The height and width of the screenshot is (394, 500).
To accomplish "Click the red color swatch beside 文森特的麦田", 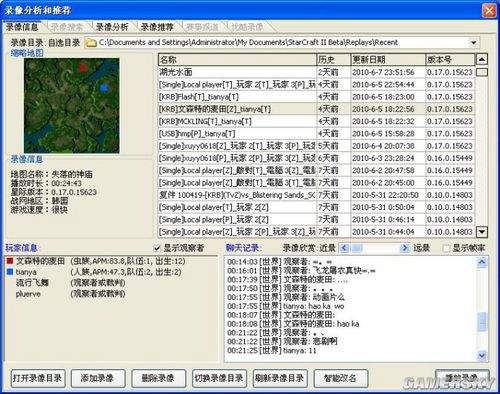I will [10, 261].
